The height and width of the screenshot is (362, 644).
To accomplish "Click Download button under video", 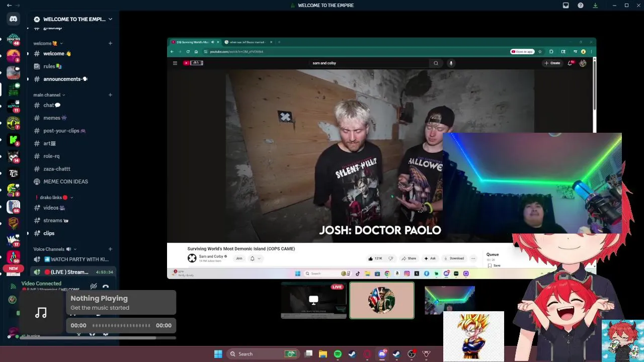I will (x=454, y=258).
